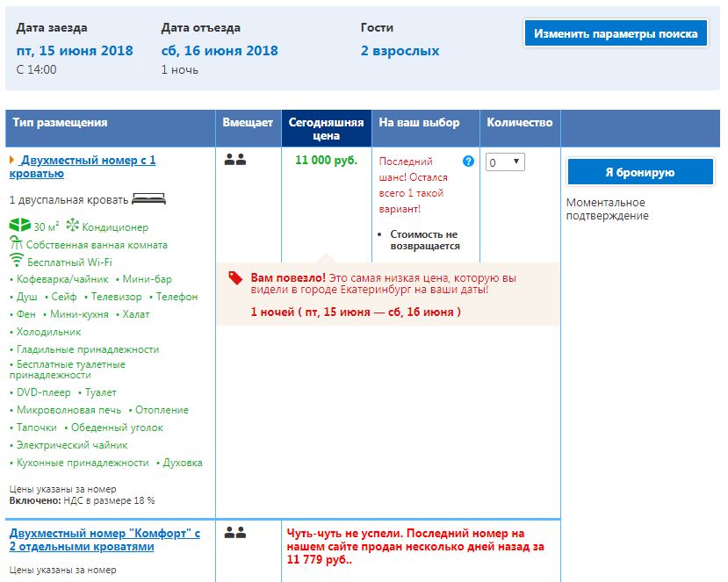Click the air conditioning snowflake icon
728x582 pixels.
point(72,226)
